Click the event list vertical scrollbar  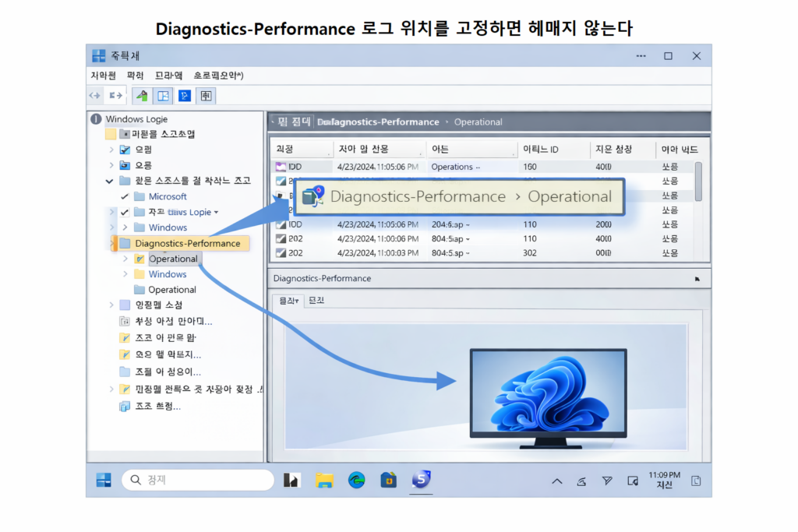pos(698,181)
